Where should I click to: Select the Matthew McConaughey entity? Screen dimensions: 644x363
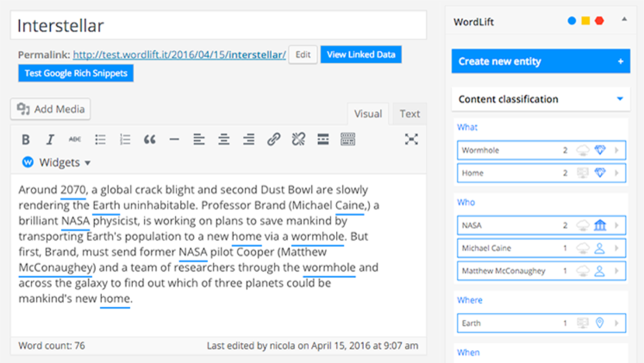tap(541, 271)
